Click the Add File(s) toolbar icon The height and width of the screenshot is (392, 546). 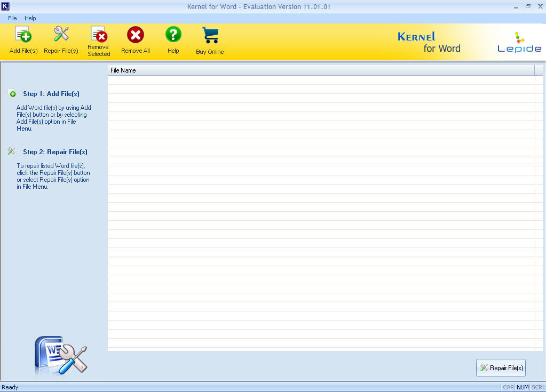[x=23, y=35]
